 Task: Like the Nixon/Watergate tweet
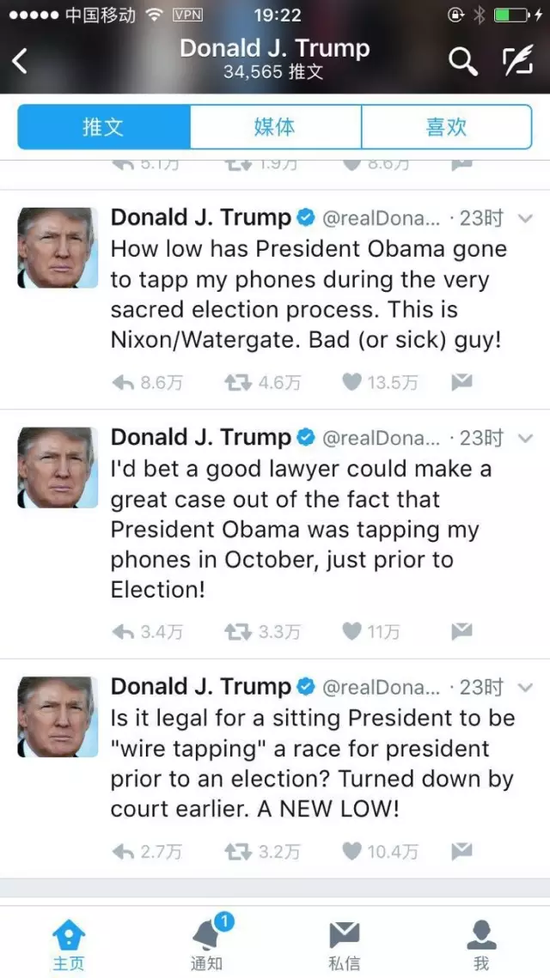click(352, 382)
